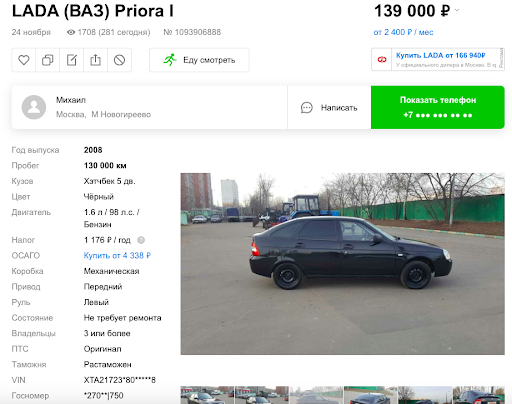Add listing to favorites with heart icon
Viewport: 512px width, 404px height.
tap(24, 60)
